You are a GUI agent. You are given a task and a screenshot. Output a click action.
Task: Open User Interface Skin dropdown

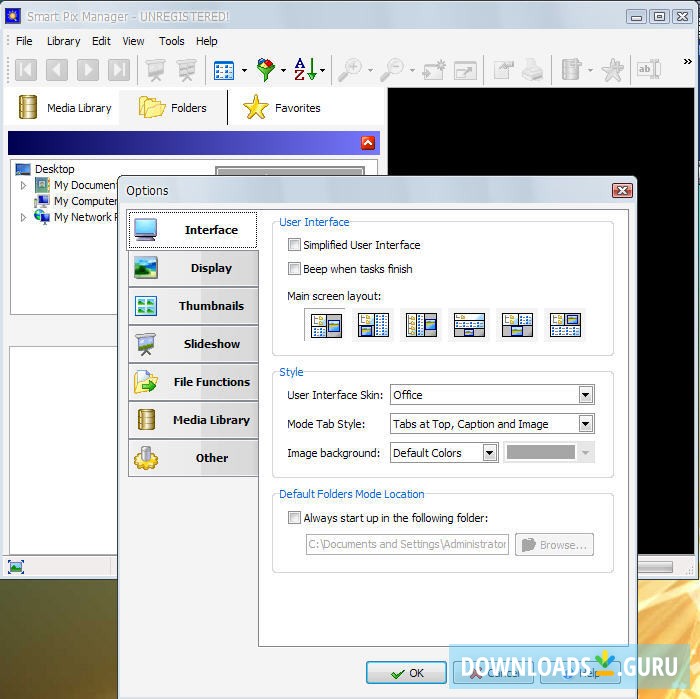tap(586, 395)
